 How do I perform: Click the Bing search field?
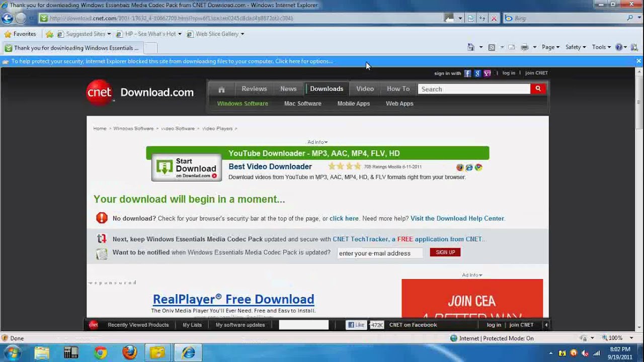(x=563, y=18)
